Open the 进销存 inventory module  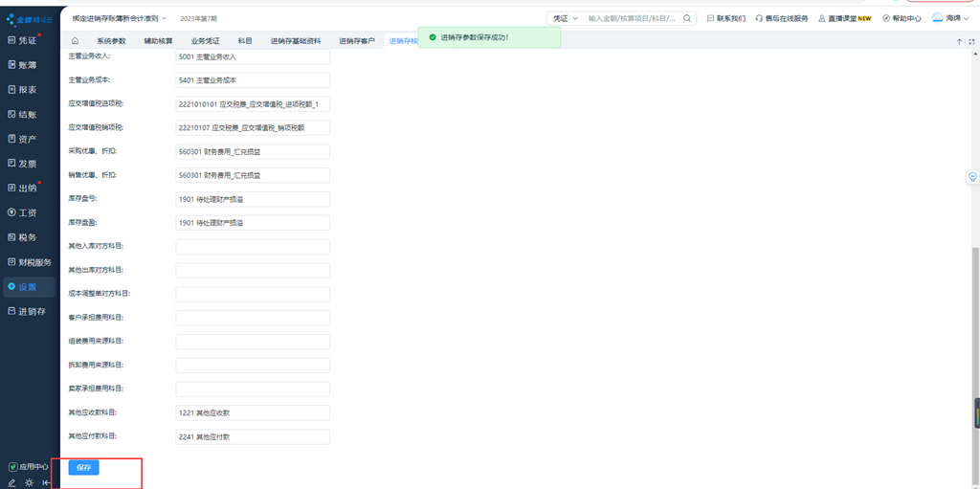[28, 311]
